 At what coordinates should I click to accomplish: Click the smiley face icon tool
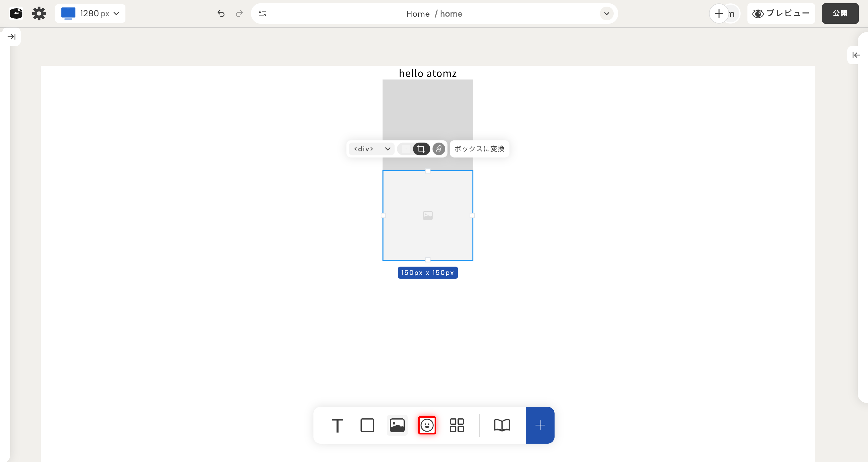point(427,425)
